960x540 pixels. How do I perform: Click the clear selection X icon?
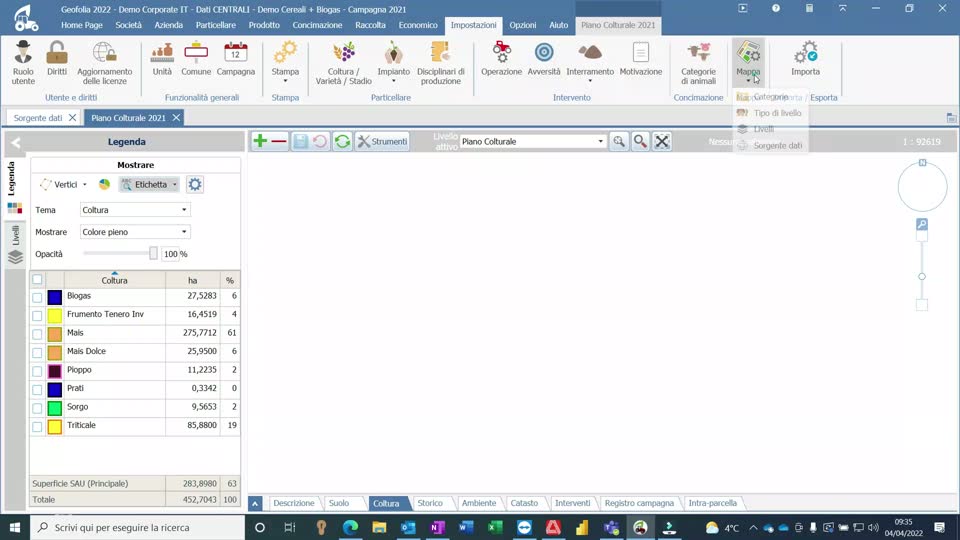pos(662,141)
